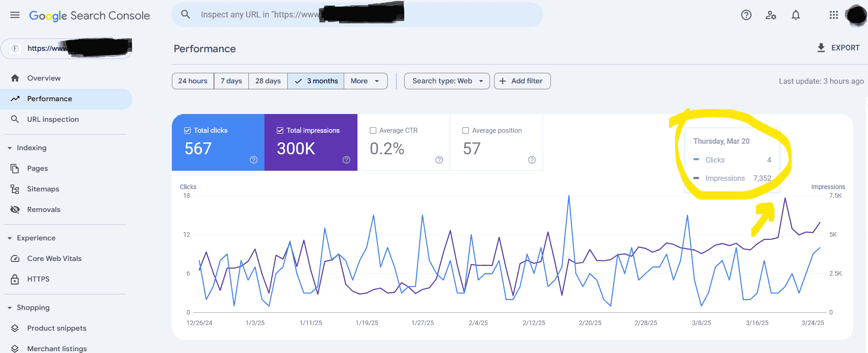Open the notifications bell
Screen dimensions: 868x353
pyautogui.click(x=796, y=15)
